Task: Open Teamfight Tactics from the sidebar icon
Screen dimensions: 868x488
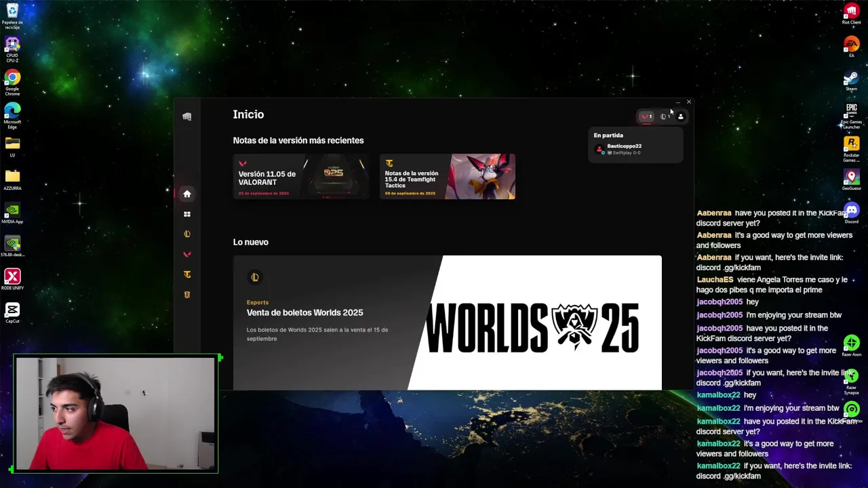Action: point(187,274)
